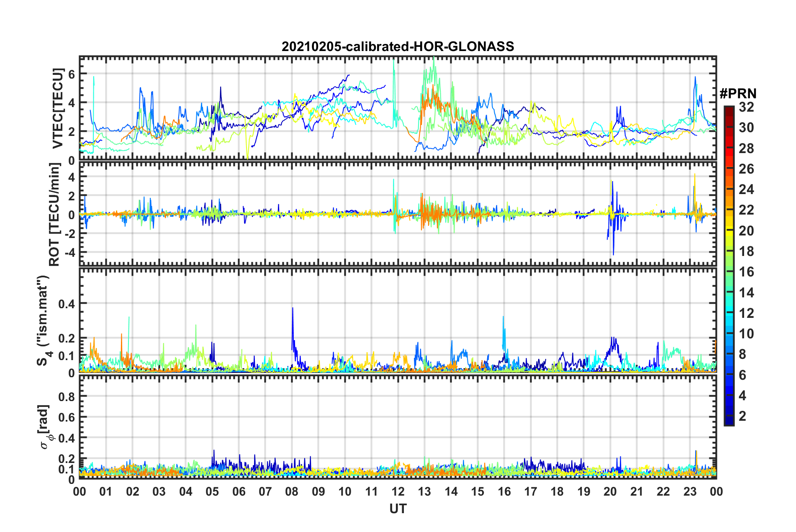
Task: Click the 20 tick label on UT axis
Action: 610,491
